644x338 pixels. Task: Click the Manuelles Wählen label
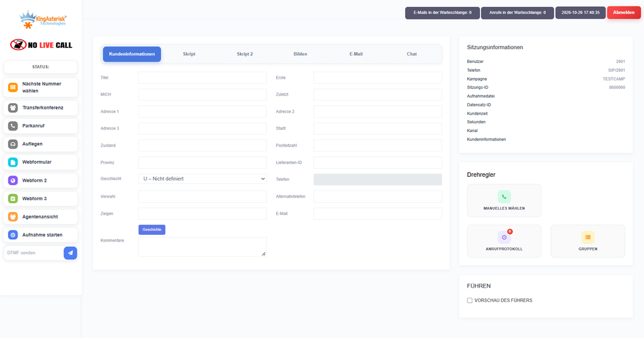(504, 208)
